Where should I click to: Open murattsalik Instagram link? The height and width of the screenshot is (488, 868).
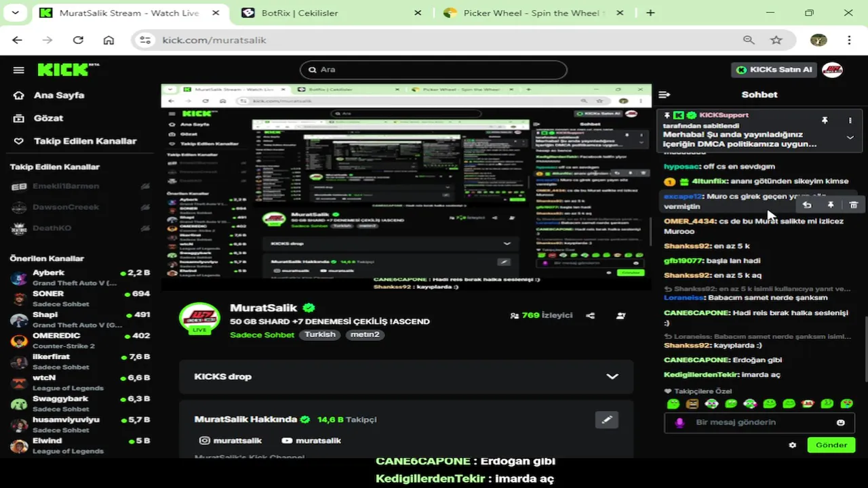point(231,441)
